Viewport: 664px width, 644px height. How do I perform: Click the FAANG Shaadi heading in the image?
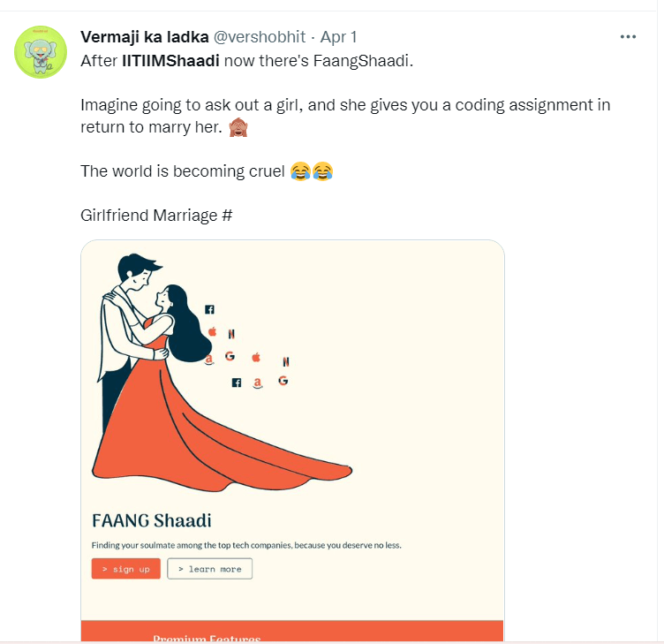click(x=152, y=520)
